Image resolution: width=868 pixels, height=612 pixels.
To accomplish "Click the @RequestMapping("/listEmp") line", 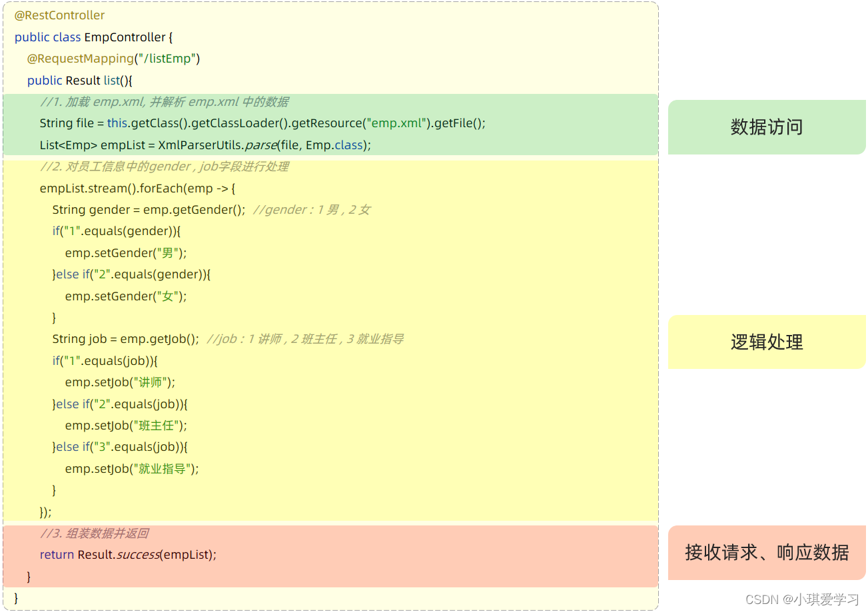I will click(x=114, y=59).
